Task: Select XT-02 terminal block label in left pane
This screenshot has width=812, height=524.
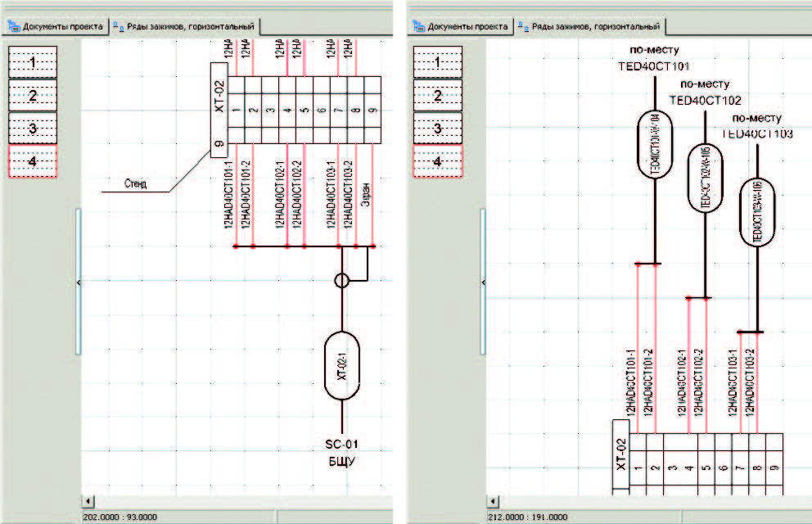Action: pos(219,106)
